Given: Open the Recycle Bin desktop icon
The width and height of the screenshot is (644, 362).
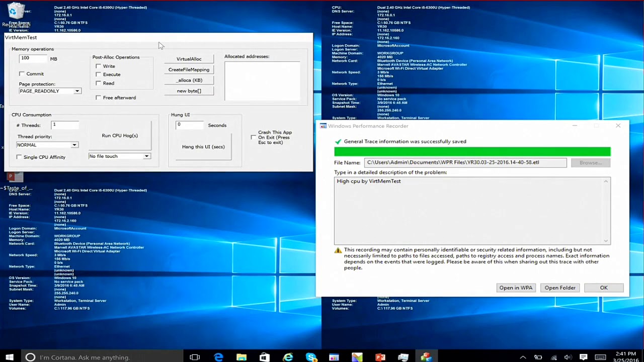Looking at the screenshot, I should (17, 11).
